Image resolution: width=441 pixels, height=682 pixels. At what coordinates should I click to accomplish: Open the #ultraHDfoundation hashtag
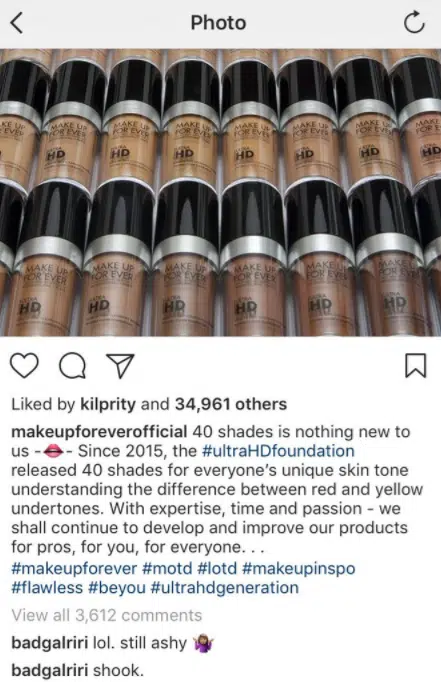point(278,451)
